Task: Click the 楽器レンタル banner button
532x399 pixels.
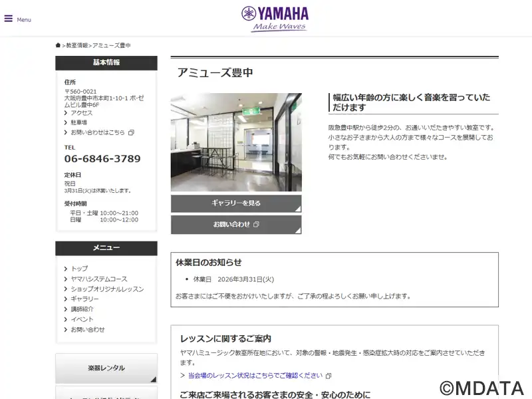Action: coord(106,368)
